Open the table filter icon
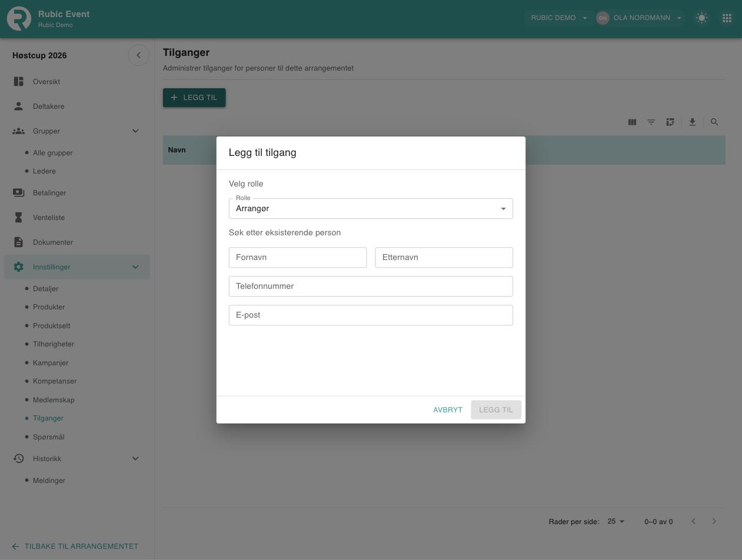742x560 pixels. [651, 122]
